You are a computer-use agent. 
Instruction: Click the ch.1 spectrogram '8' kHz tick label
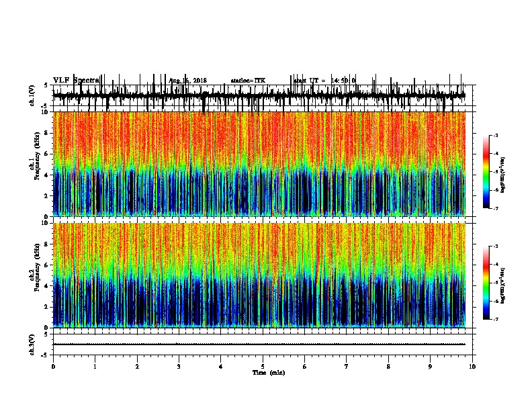[x=47, y=133]
